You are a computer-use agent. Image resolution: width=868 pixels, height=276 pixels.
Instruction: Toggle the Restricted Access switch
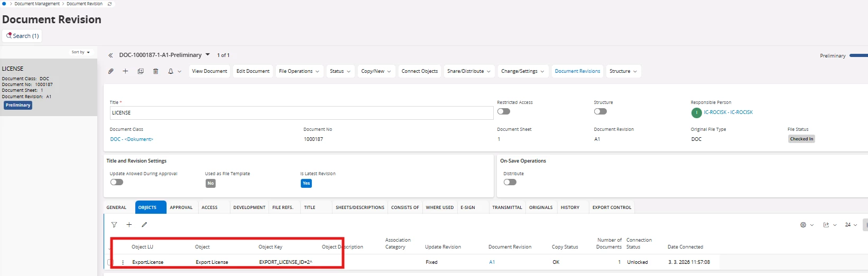pos(504,111)
